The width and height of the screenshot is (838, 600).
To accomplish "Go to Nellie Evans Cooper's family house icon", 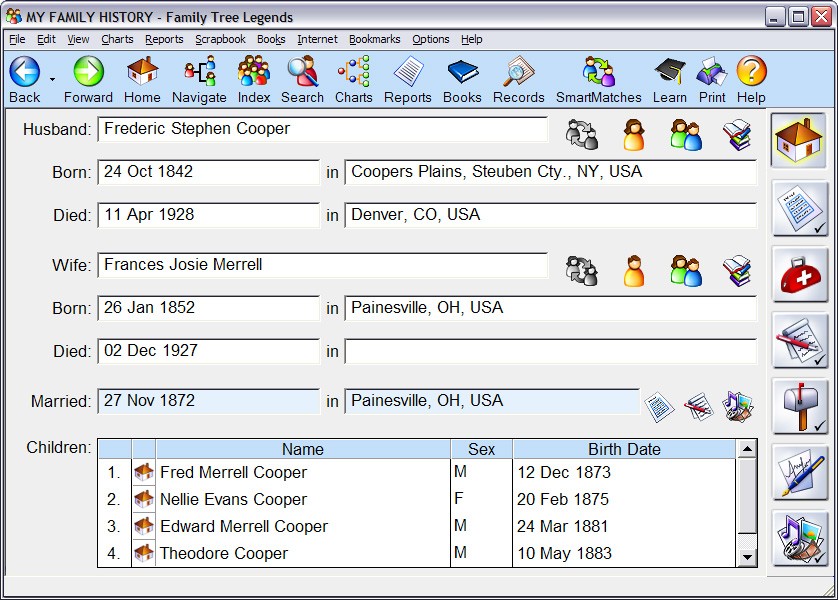I will [144, 499].
